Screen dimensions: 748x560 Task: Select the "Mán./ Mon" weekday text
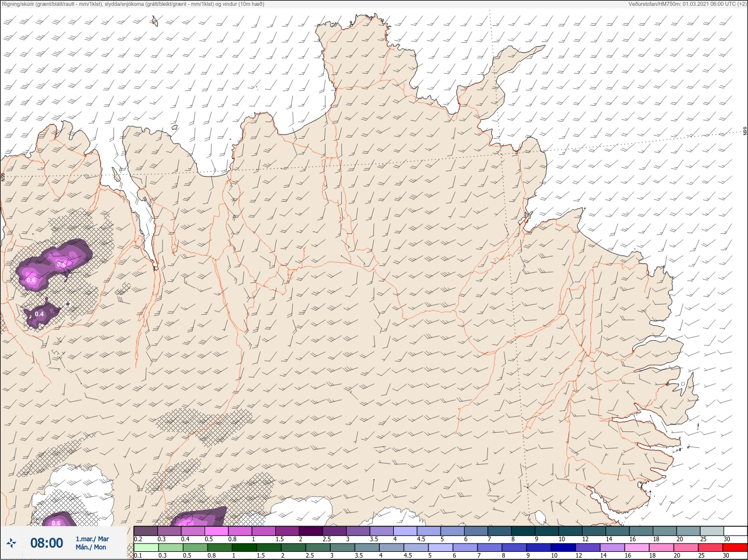coord(91,548)
